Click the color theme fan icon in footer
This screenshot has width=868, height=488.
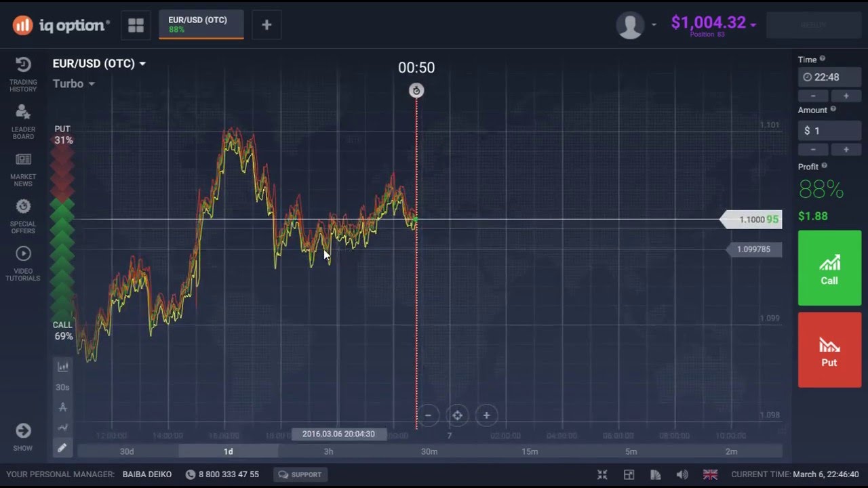[655, 474]
